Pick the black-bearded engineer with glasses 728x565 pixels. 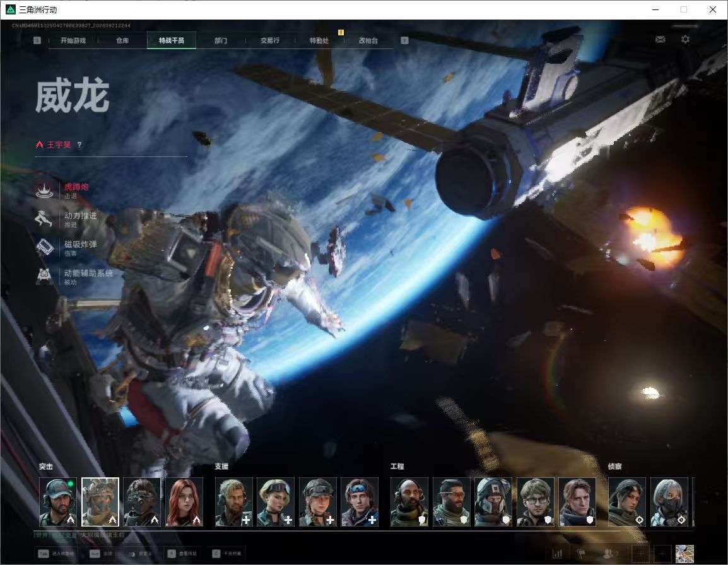452,502
